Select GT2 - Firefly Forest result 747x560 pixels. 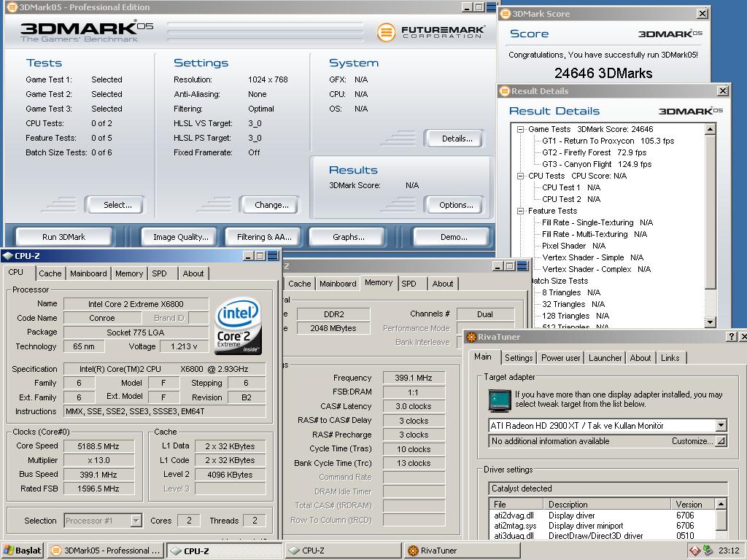tap(594, 152)
